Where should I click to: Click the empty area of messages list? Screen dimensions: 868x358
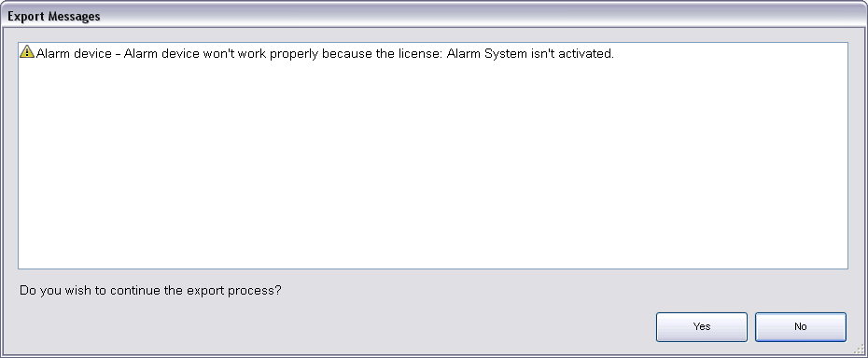click(433, 166)
